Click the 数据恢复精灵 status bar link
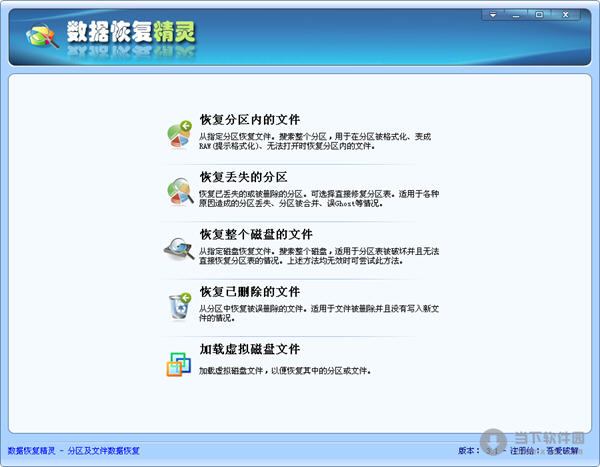 click(x=73, y=451)
